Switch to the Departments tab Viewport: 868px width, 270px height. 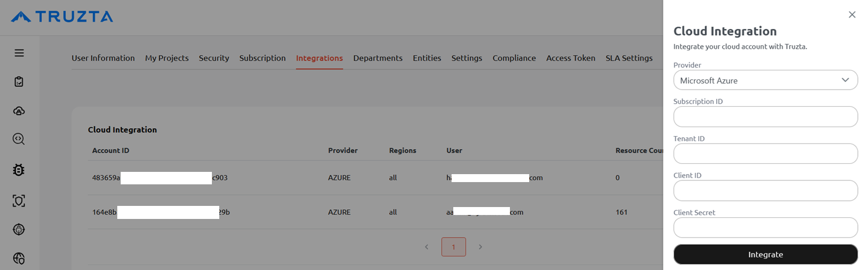click(x=378, y=58)
